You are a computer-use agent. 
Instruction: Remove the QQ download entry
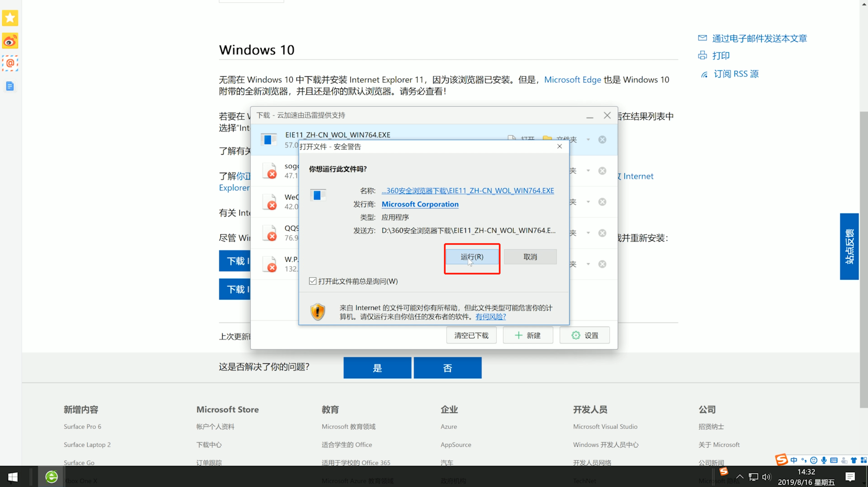[x=602, y=233]
